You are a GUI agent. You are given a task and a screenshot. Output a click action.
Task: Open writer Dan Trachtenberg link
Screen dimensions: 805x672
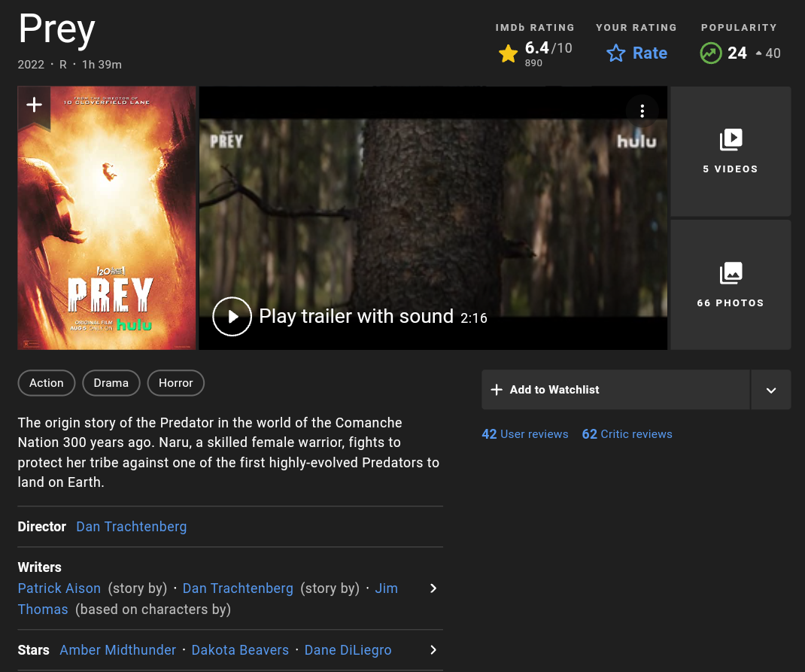click(x=238, y=588)
